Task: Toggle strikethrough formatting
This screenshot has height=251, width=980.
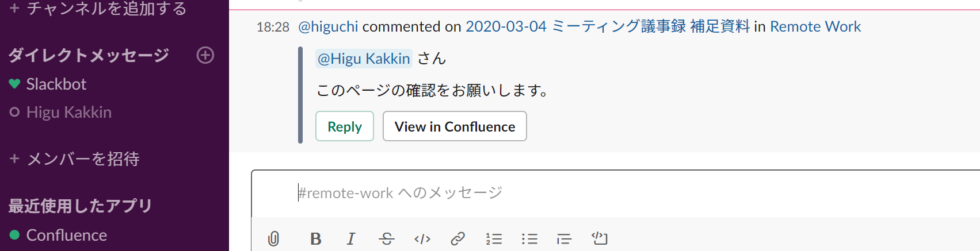Action: [387, 238]
